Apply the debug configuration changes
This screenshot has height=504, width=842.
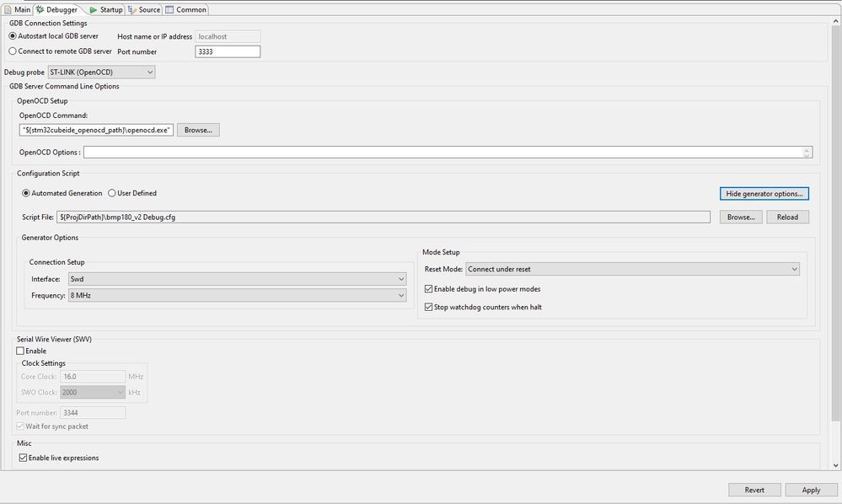click(811, 490)
